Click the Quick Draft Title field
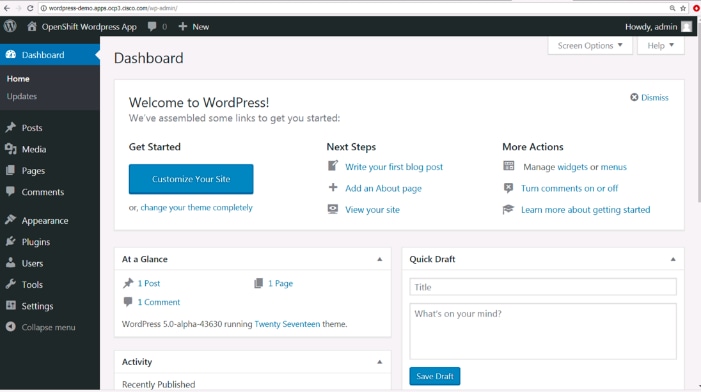This screenshot has height=392, width=701. point(543,287)
